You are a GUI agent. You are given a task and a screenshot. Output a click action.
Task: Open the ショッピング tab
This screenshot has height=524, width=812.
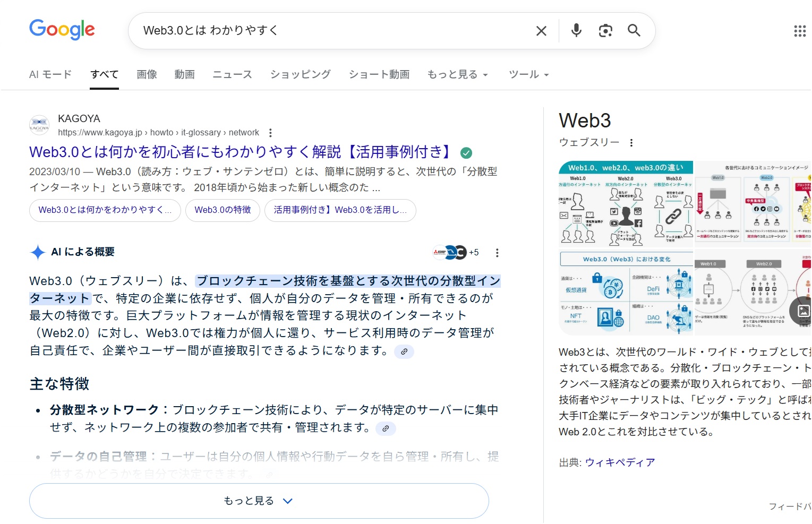coord(300,74)
